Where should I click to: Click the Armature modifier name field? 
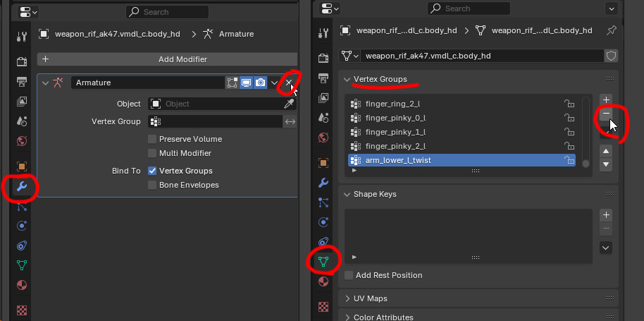[147, 83]
